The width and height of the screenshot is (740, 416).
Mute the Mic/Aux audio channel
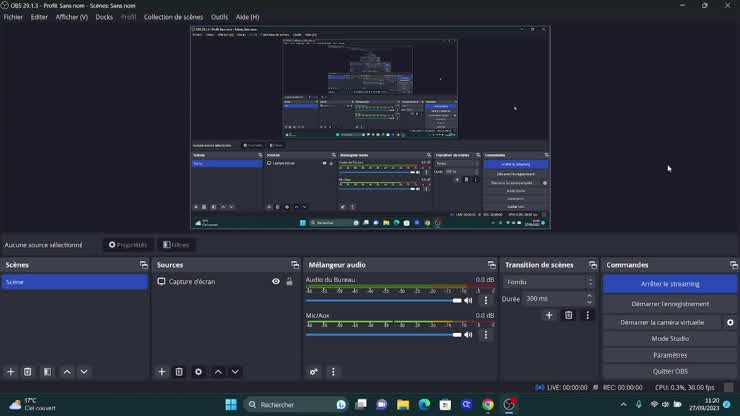click(x=468, y=335)
